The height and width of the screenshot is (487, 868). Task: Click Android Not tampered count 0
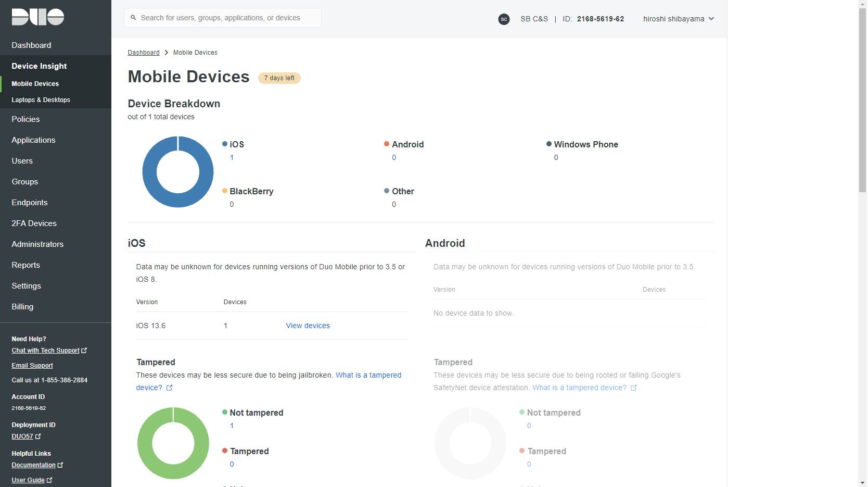click(529, 426)
